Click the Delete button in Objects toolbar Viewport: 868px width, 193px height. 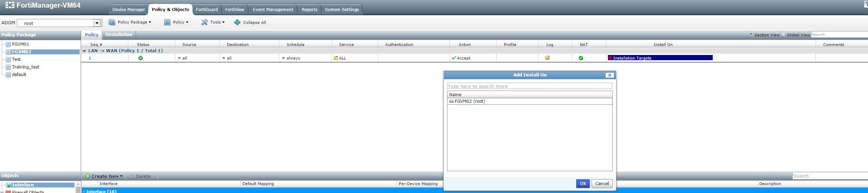pos(140,176)
